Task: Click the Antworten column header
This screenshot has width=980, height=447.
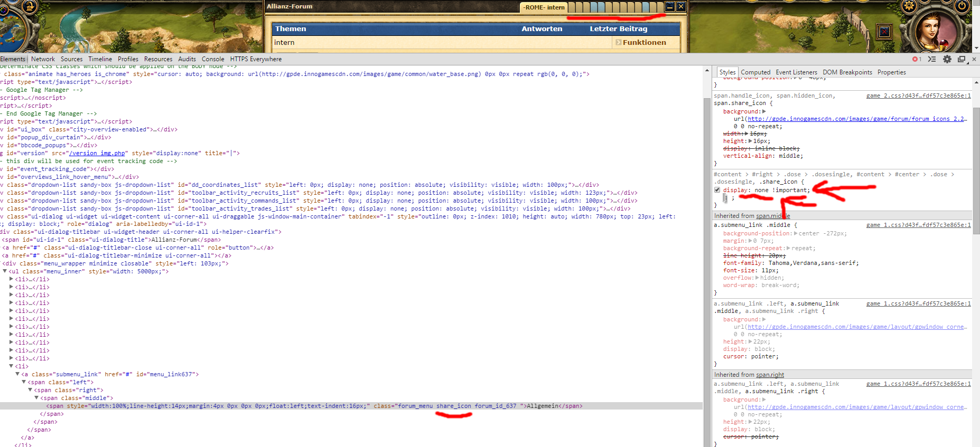Action: (542, 29)
